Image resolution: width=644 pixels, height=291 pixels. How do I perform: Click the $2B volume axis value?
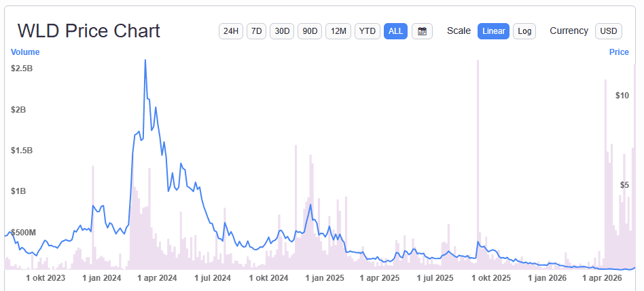click(x=19, y=109)
